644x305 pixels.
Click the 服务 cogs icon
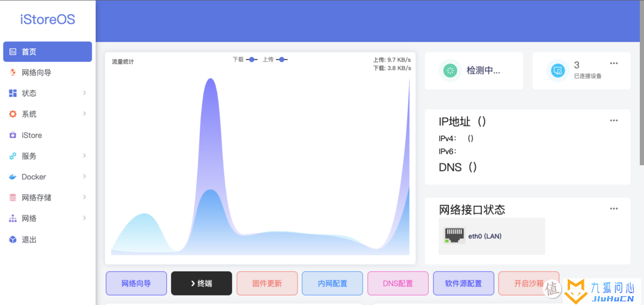[13, 156]
